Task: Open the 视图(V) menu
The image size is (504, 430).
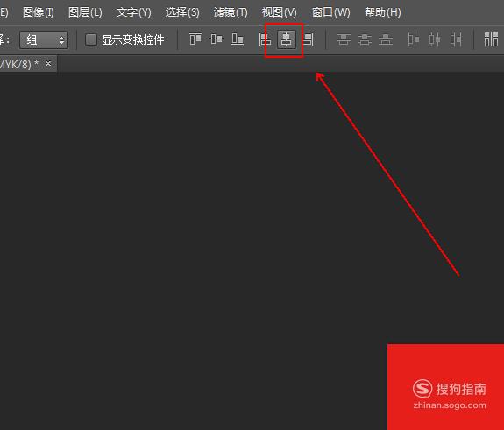Action: click(279, 12)
